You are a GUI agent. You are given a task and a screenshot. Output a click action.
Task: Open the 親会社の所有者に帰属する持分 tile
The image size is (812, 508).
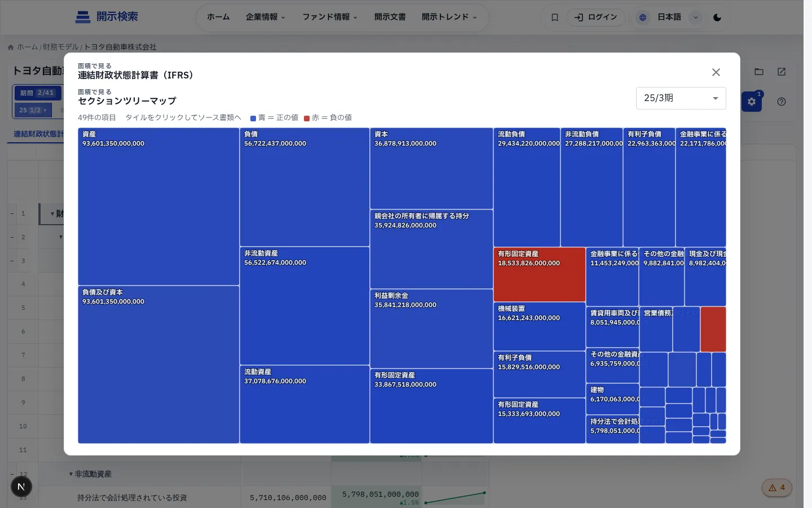[431, 249]
